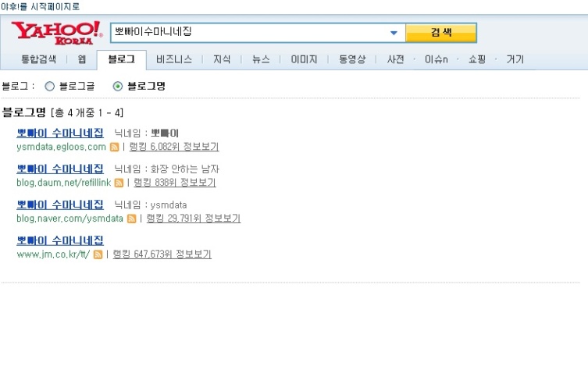The height and width of the screenshot is (377, 588).
Task: Switch to the 쇼핑 tab
Action: (477, 59)
